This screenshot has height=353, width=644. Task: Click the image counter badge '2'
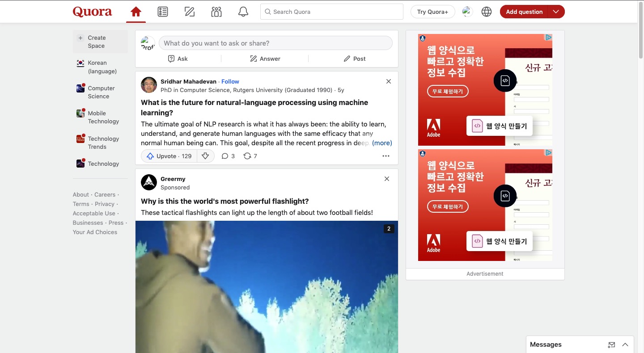[389, 229]
